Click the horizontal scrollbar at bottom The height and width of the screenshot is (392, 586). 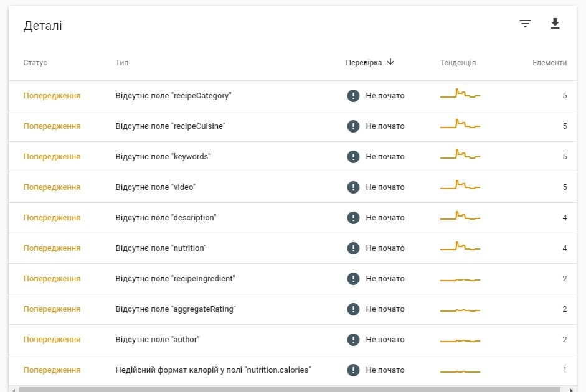293,389
